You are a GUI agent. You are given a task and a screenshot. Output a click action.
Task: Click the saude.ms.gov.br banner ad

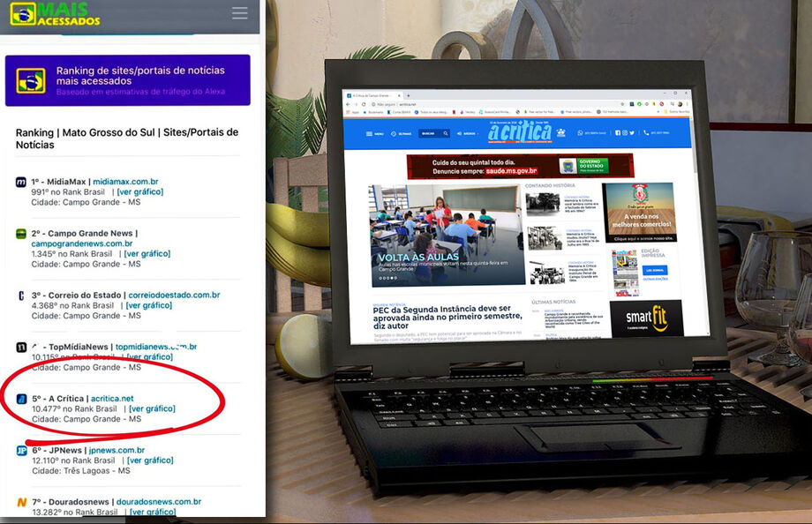(x=520, y=166)
